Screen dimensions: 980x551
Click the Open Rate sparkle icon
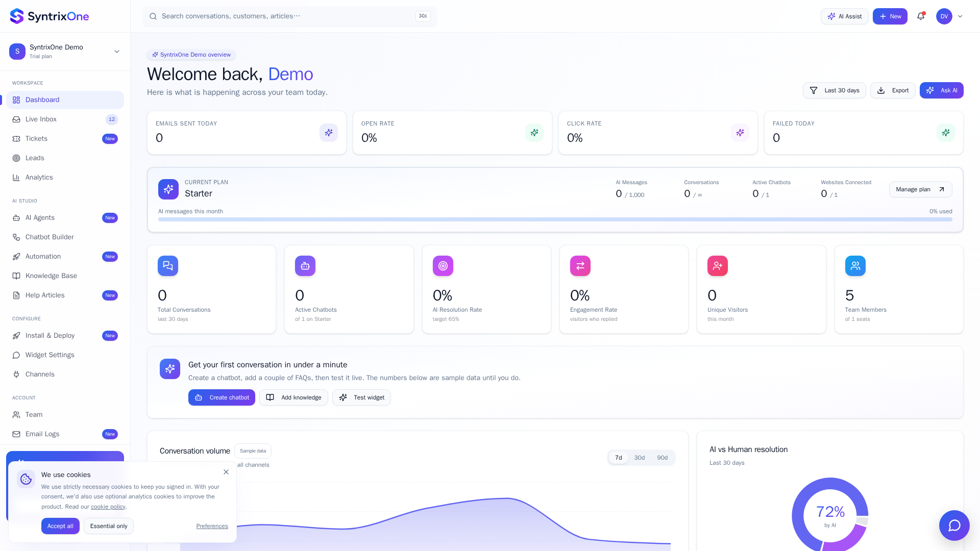(534, 133)
